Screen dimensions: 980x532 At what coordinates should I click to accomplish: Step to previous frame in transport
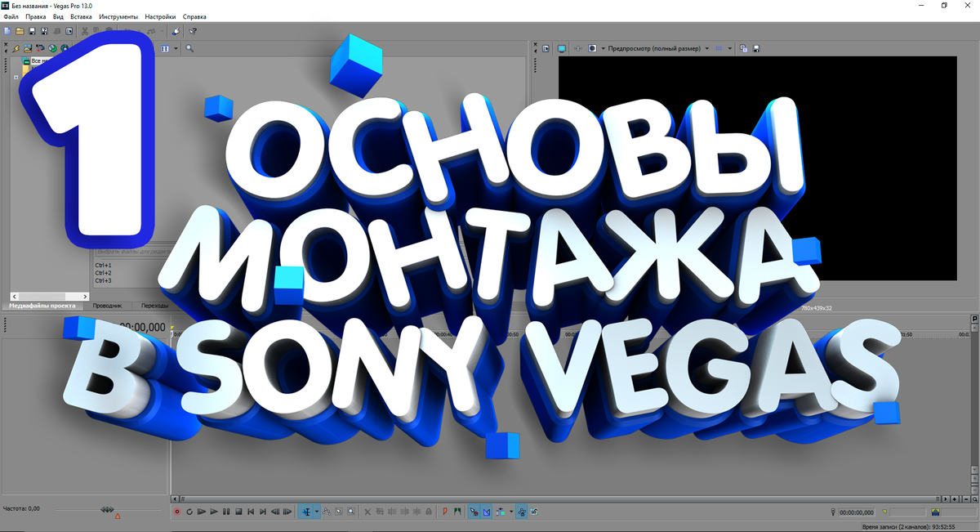274,512
